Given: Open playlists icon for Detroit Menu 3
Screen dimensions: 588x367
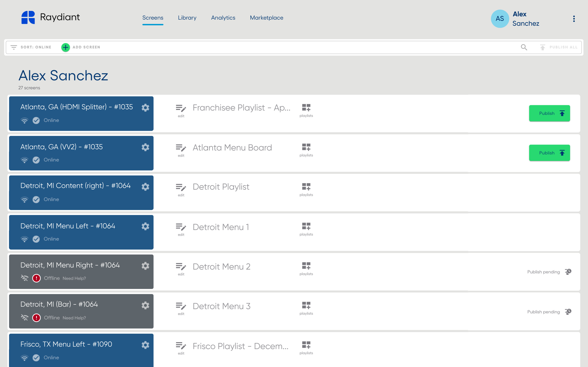Looking at the screenshot, I should click(306, 305).
